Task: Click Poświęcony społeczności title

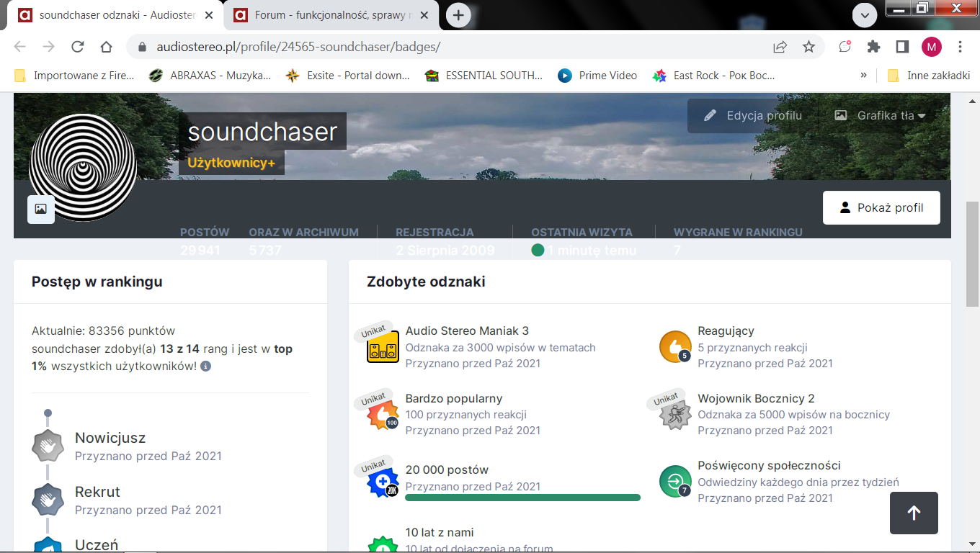Action: [769, 465]
